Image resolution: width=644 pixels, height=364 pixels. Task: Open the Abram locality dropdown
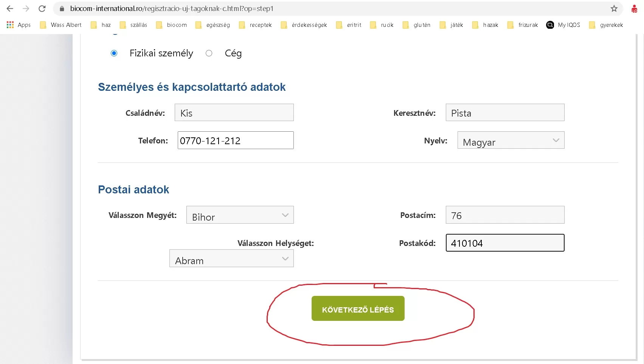[x=231, y=258]
